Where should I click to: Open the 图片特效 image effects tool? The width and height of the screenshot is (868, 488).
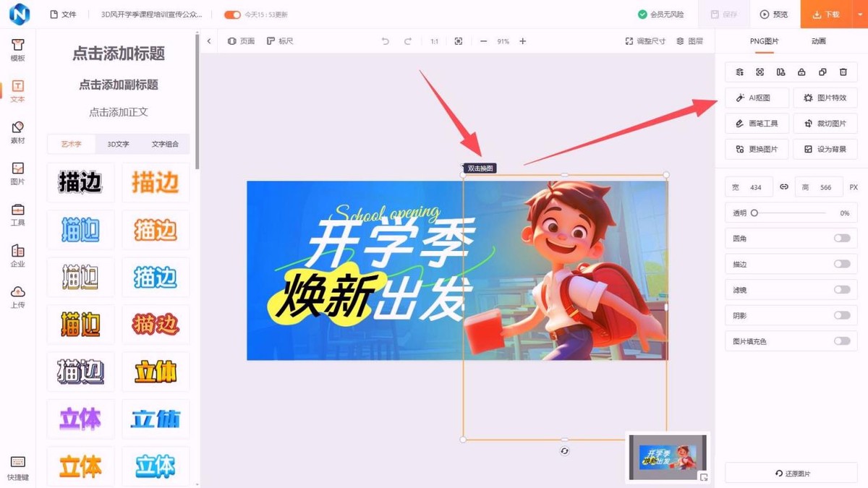point(825,98)
